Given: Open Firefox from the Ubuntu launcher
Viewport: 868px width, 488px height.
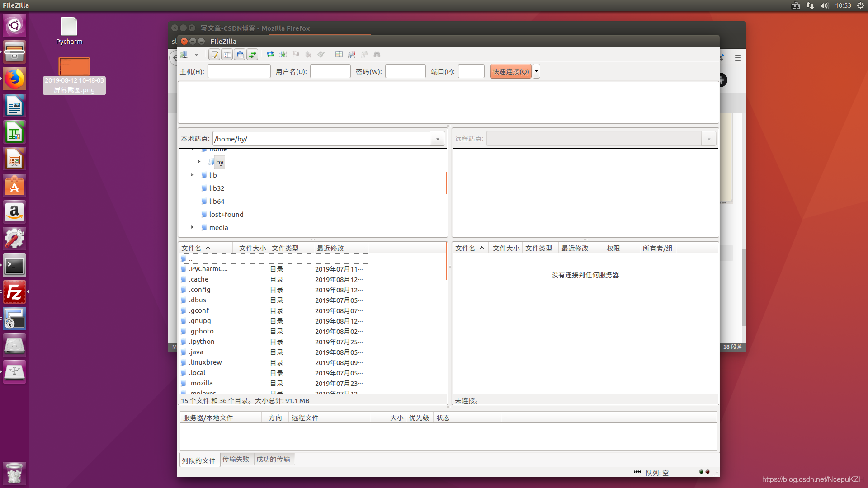Looking at the screenshot, I should pyautogui.click(x=14, y=79).
